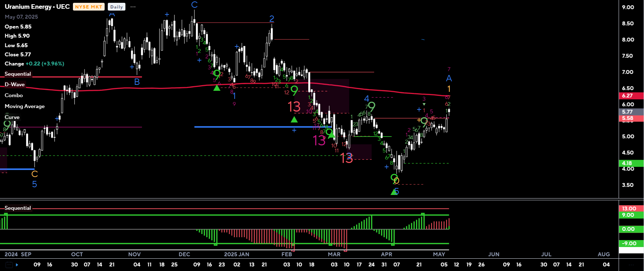Click the green triangle at April low
This screenshot has width=644, height=271.
click(394, 192)
